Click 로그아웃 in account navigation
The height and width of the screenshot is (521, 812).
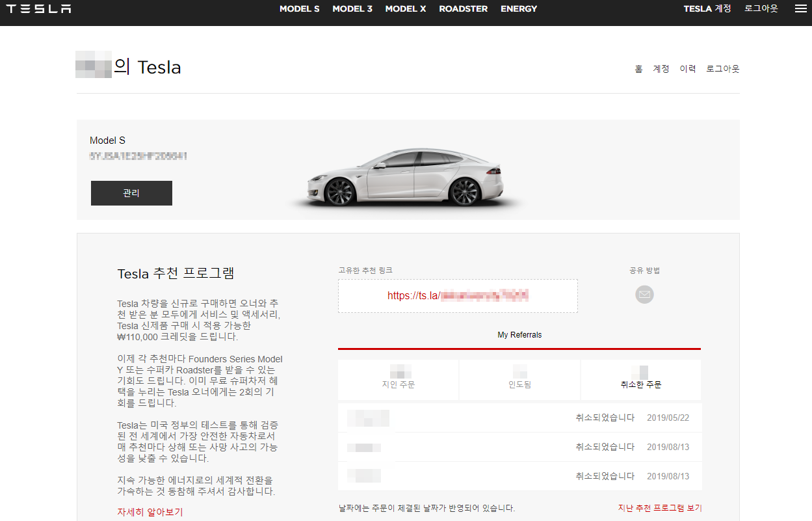pos(723,69)
